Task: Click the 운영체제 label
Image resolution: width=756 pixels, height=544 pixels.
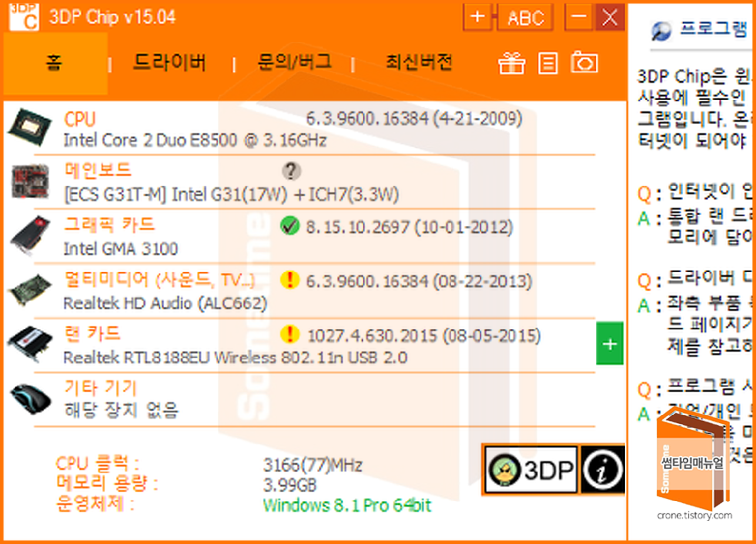Action: [x=95, y=503]
